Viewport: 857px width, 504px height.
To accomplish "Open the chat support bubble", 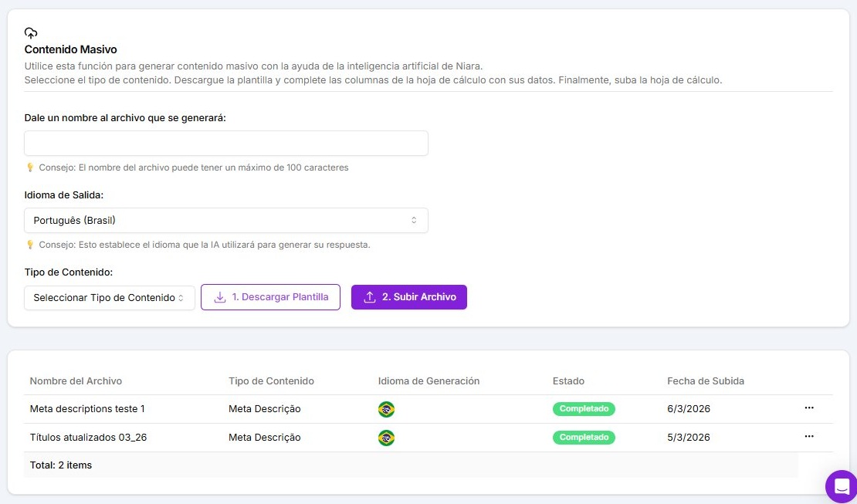I will [x=841, y=486].
